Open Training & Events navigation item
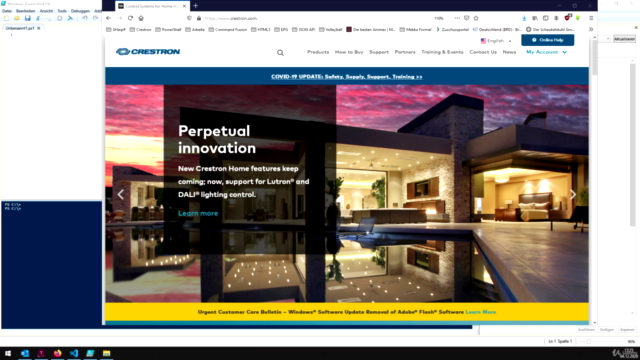Screen dimensions: 640x360 442,52
